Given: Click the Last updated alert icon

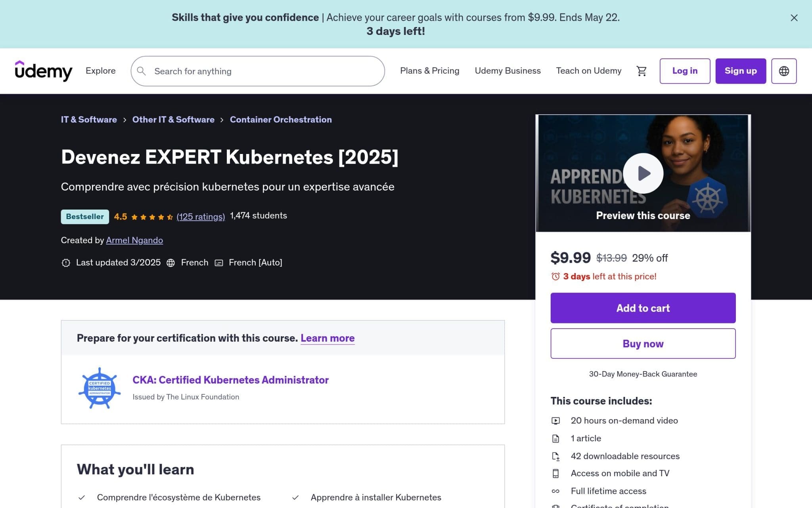Looking at the screenshot, I should 66,263.
